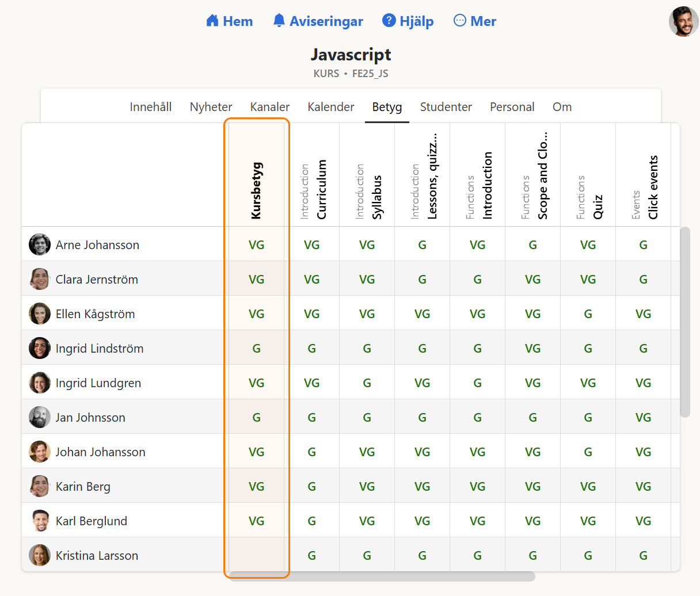
Task: Select the Kursbetyg column header
Action: [257, 190]
